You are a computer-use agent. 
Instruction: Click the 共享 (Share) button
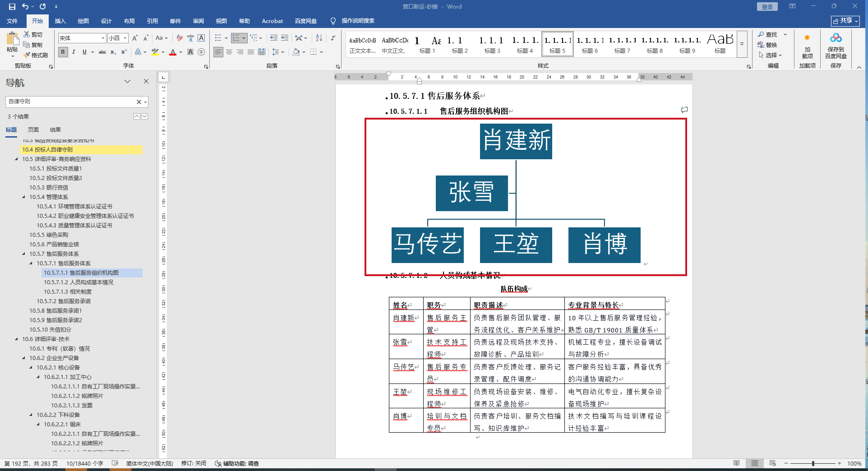(x=845, y=21)
